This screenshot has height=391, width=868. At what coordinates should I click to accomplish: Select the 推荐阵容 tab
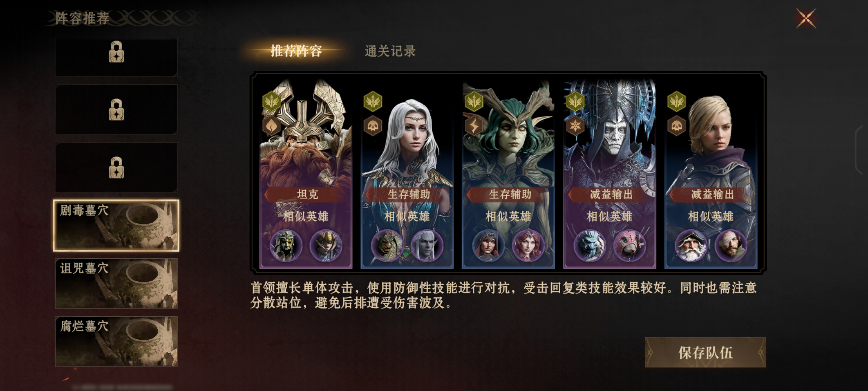pyautogui.click(x=296, y=51)
